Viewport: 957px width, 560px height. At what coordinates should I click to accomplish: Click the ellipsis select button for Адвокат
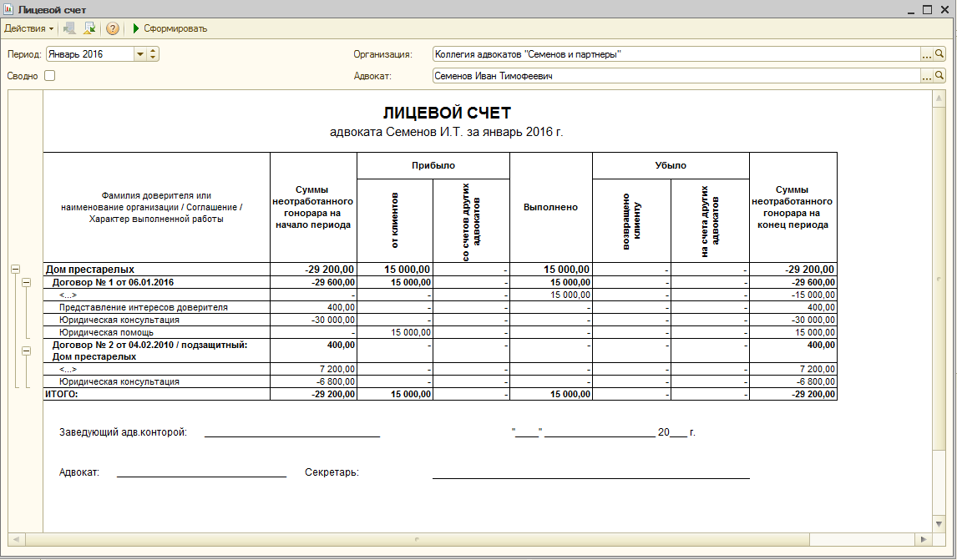927,76
